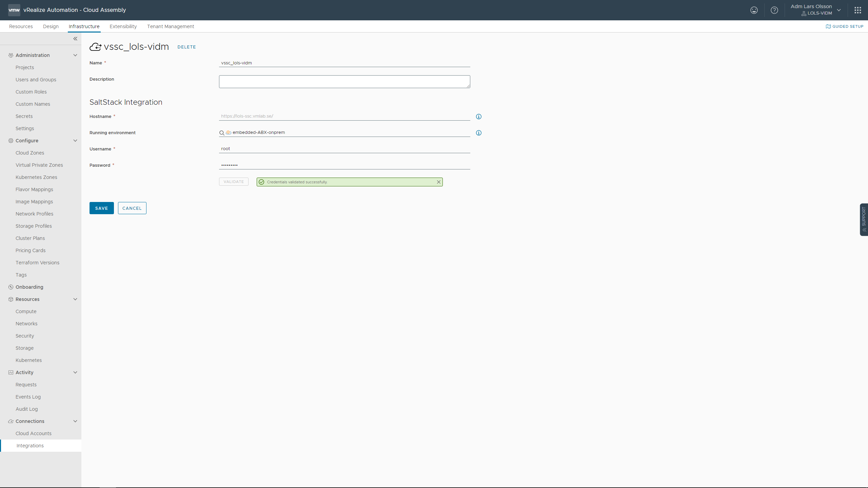The width and height of the screenshot is (868, 488).
Task: Switch to the Infrastructure tab
Action: [84, 26]
